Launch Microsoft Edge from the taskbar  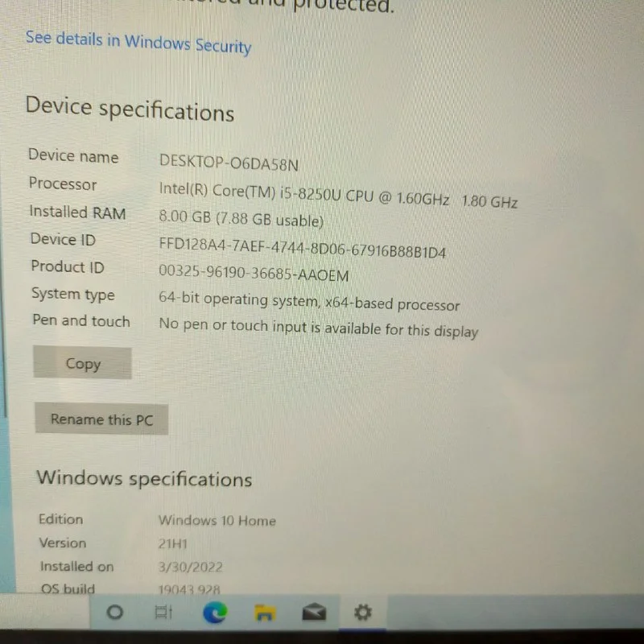[x=215, y=613]
